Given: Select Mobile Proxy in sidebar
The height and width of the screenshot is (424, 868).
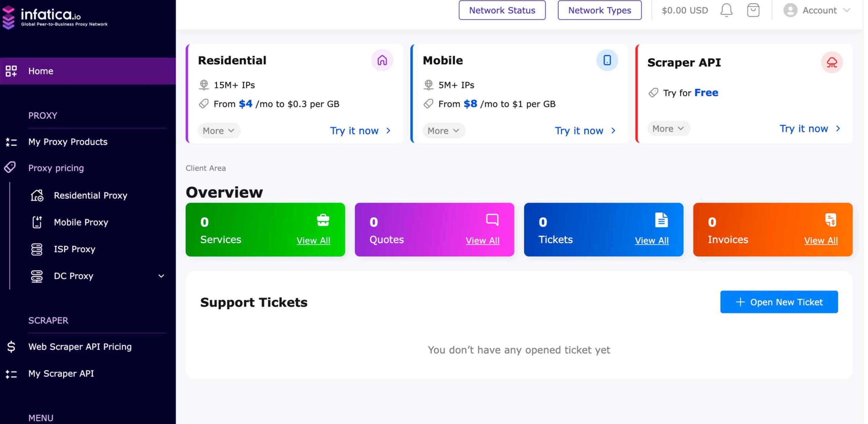Looking at the screenshot, I should click(81, 222).
